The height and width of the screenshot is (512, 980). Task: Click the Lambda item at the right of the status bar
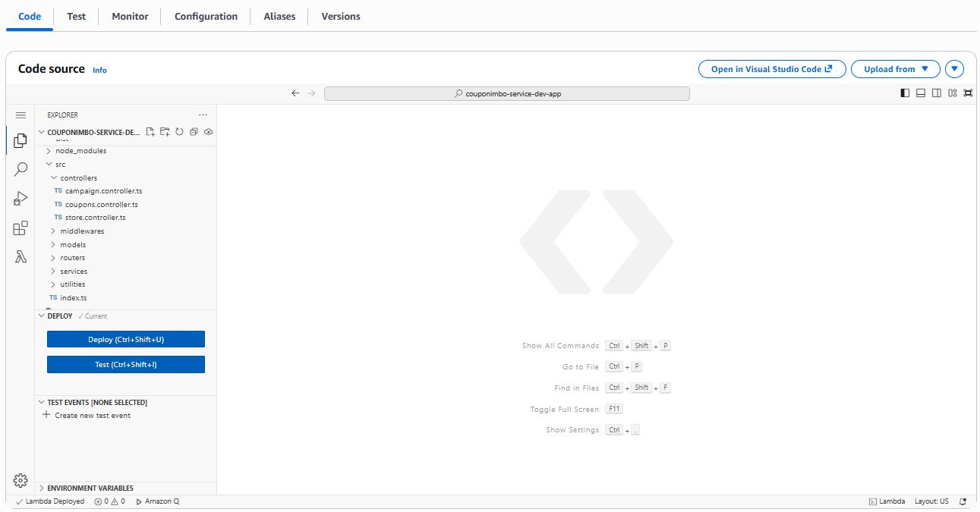tap(887, 501)
